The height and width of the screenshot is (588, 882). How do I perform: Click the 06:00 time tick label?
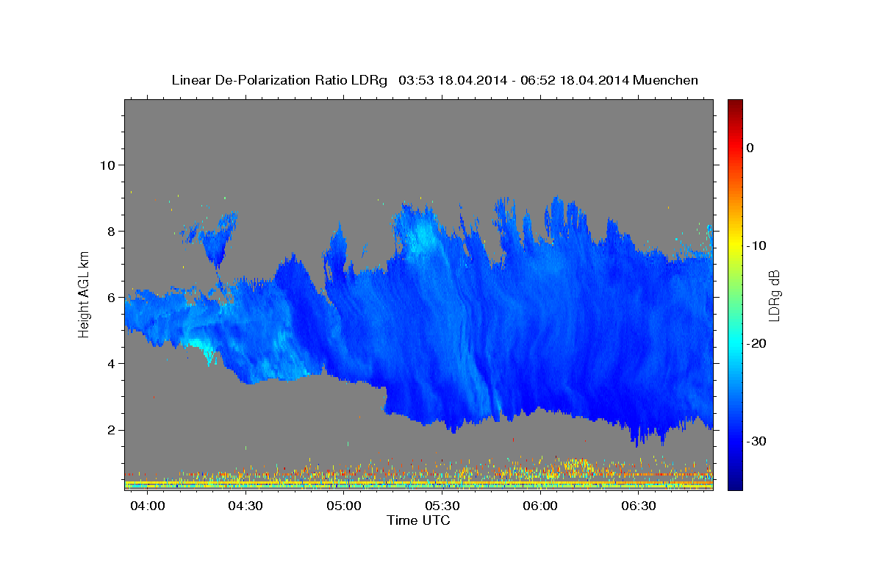539,506
